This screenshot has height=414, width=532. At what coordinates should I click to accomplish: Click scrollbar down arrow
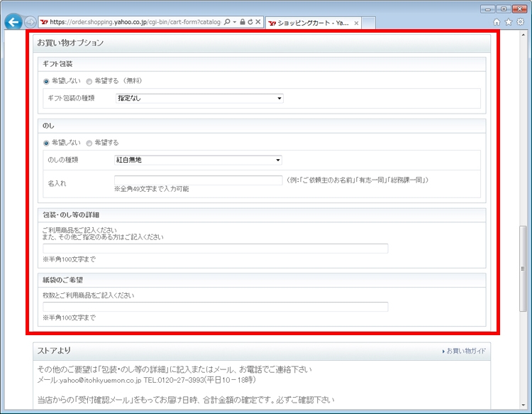[x=523, y=405]
